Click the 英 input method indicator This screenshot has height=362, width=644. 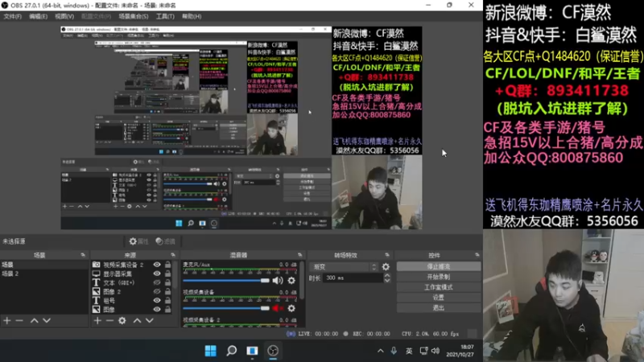pos(409,351)
